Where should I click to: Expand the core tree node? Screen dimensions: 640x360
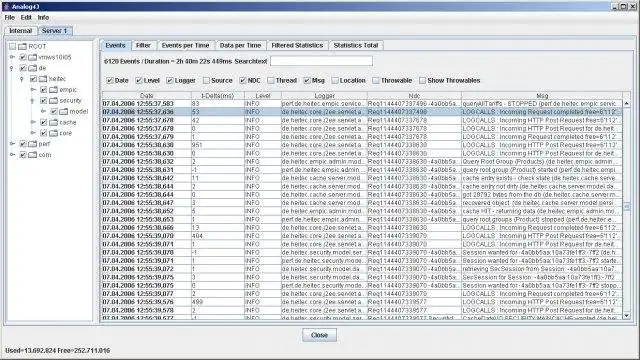pyautogui.click(x=33, y=133)
